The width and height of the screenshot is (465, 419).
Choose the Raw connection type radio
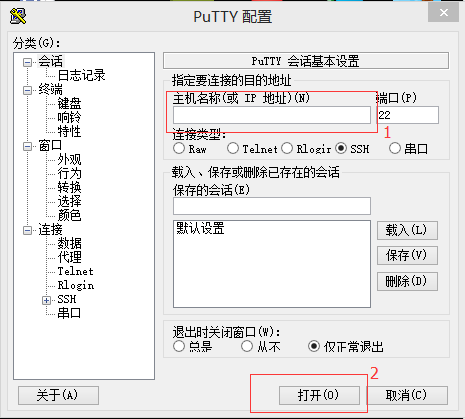[x=179, y=148]
